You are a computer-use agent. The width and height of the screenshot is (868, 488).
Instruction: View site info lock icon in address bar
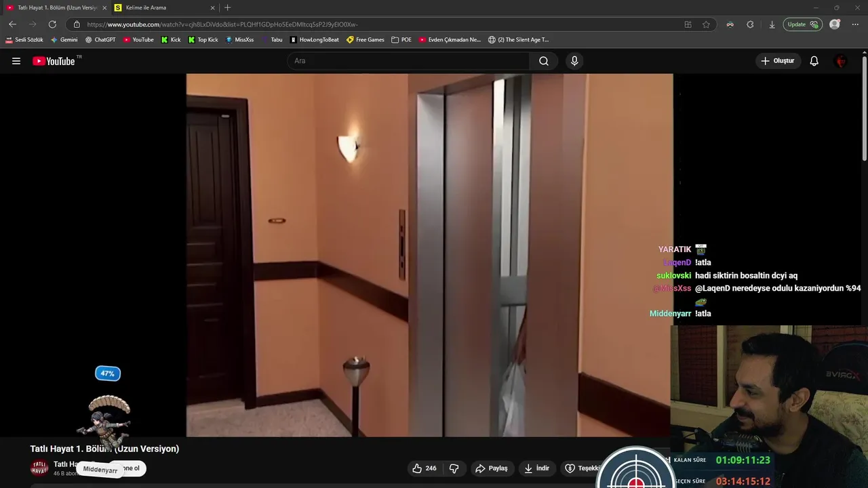(77, 24)
